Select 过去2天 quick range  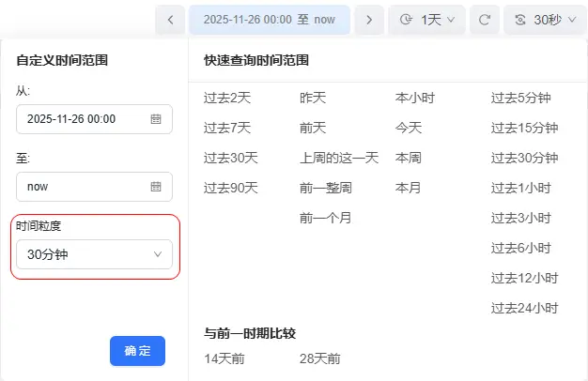pyautogui.click(x=227, y=99)
